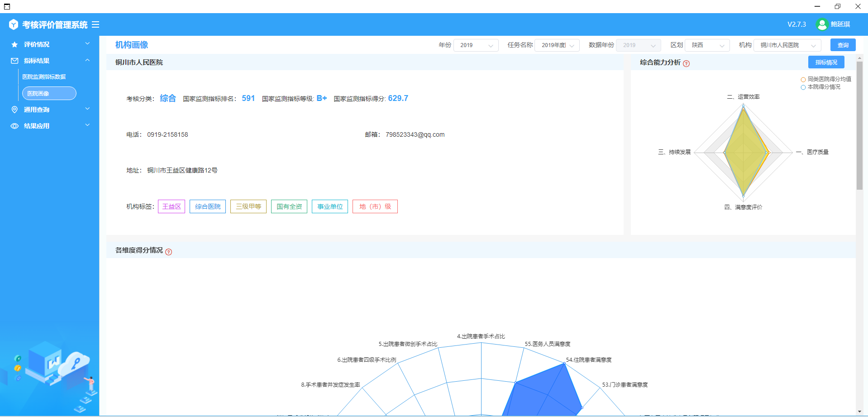The width and height of the screenshot is (868, 417).
Task: Open the 数据年份 dropdown
Action: (638, 45)
